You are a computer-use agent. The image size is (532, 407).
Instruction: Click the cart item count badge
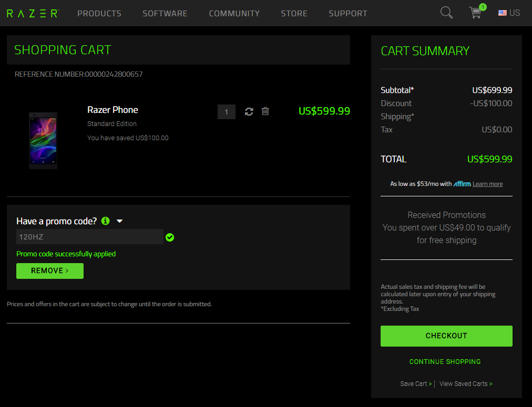click(x=483, y=7)
